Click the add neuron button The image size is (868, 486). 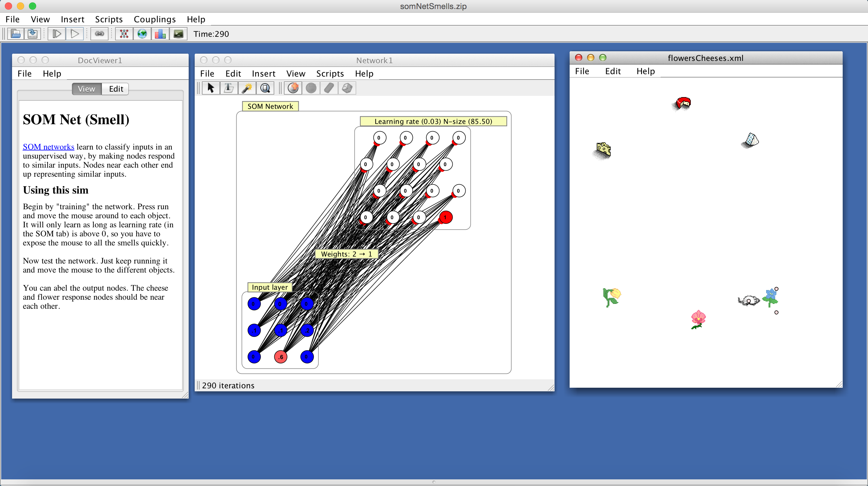[x=293, y=88]
